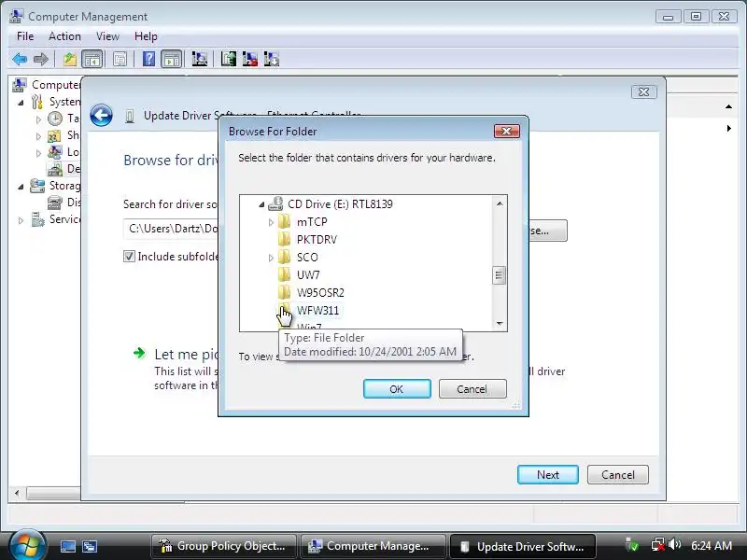Expand the SCO folder node

(x=271, y=258)
